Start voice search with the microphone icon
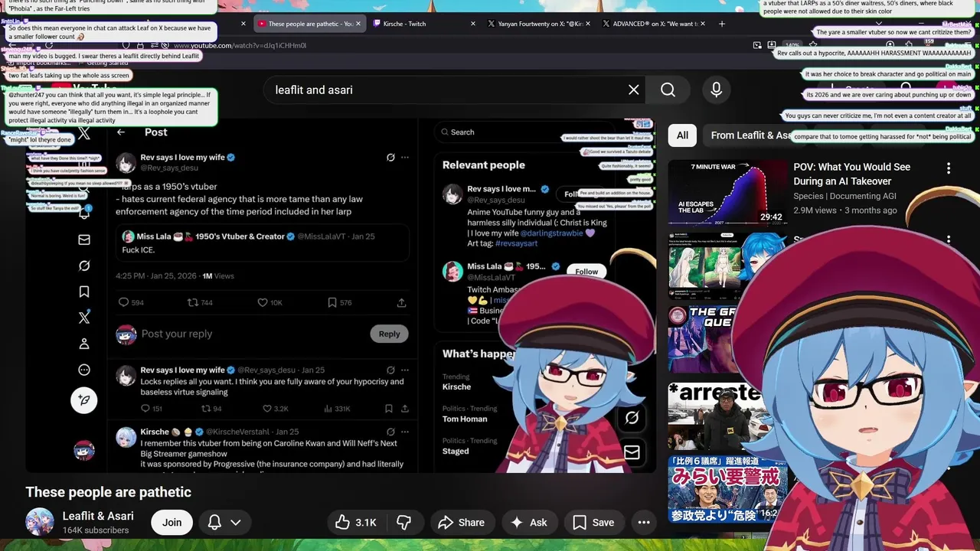 click(x=716, y=90)
